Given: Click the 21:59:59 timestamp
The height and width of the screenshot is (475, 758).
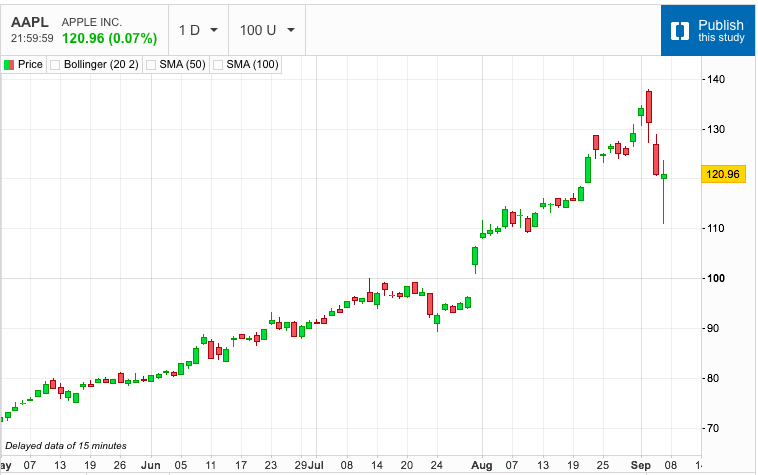Looking at the screenshot, I should click(x=32, y=39).
